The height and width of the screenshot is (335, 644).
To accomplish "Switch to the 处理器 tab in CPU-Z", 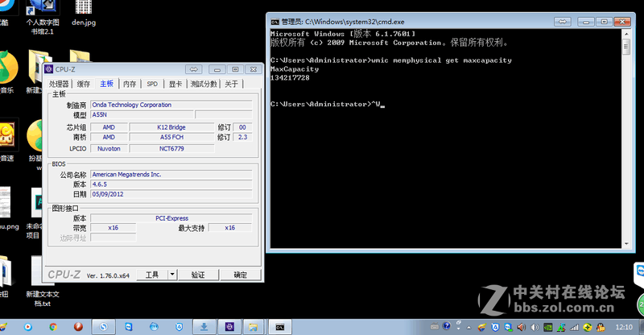I will coord(59,84).
